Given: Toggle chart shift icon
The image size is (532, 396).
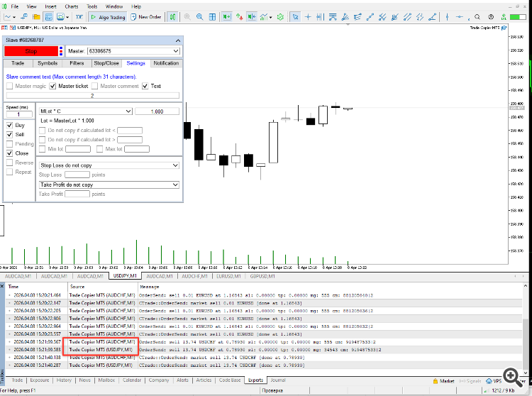Looking at the screenshot, I should click(x=251, y=16).
